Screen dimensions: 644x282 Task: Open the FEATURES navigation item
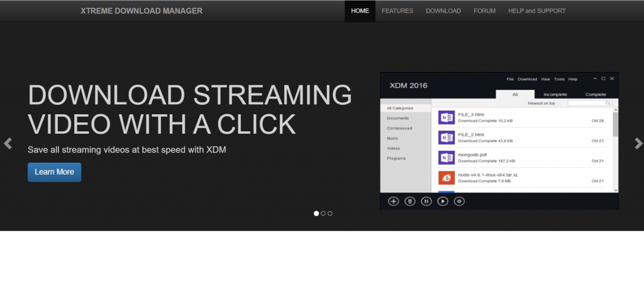pyautogui.click(x=397, y=11)
